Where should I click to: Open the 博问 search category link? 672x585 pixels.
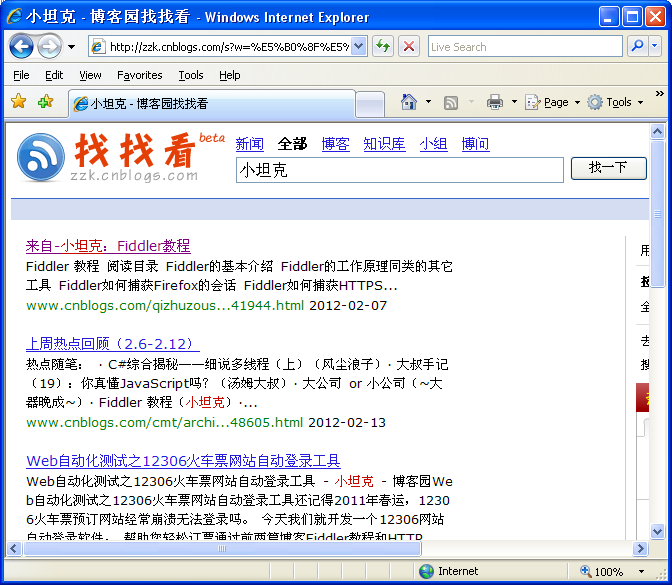click(475, 144)
